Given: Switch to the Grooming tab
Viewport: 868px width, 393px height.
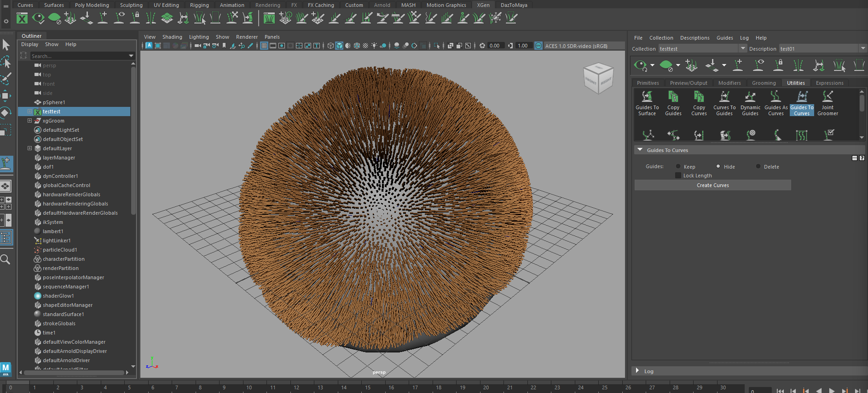Looking at the screenshot, I should [x=764, y=83].
